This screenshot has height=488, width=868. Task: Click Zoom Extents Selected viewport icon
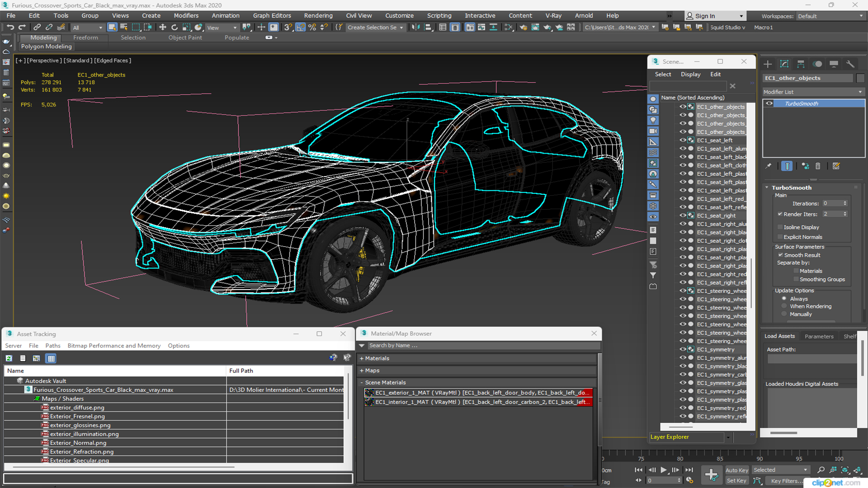[x=844, y=470]
